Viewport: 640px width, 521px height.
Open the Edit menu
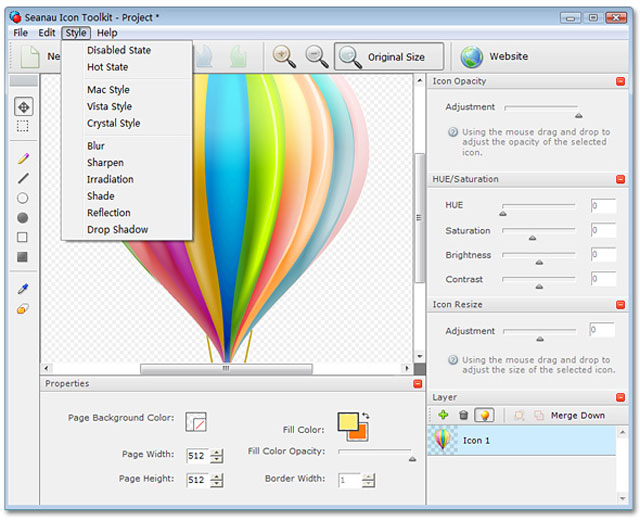coord(47,33)
